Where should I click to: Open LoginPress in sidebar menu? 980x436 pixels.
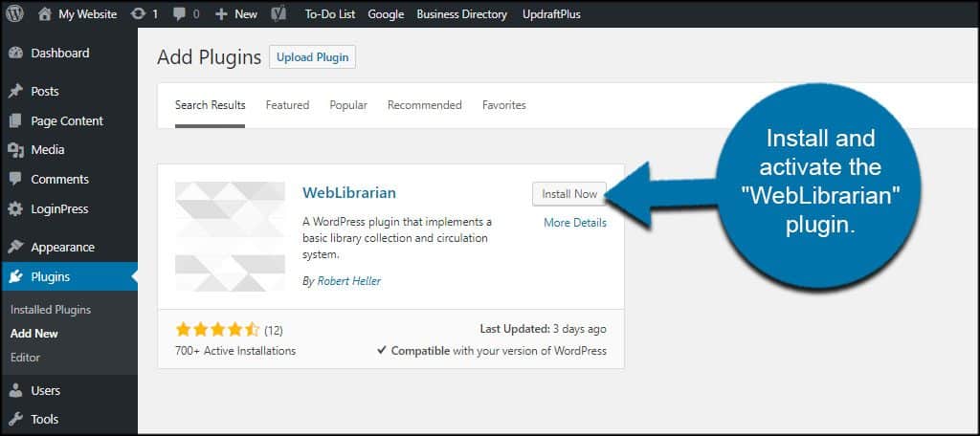tap(60, 208)
